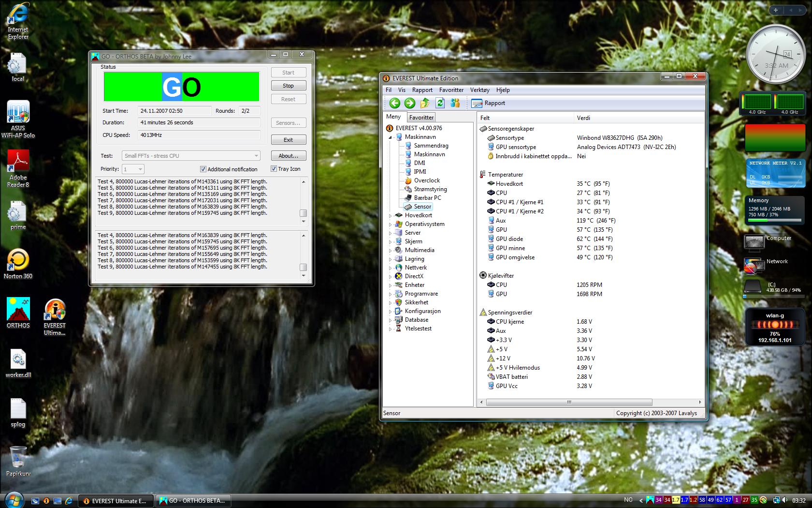Toggle the Additional notification checkbox

tap(203, 169)
